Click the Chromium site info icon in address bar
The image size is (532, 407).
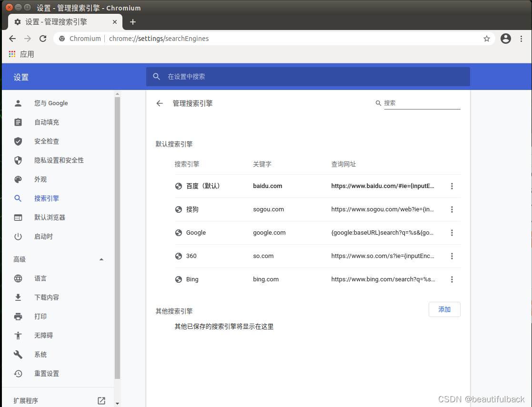62,39
